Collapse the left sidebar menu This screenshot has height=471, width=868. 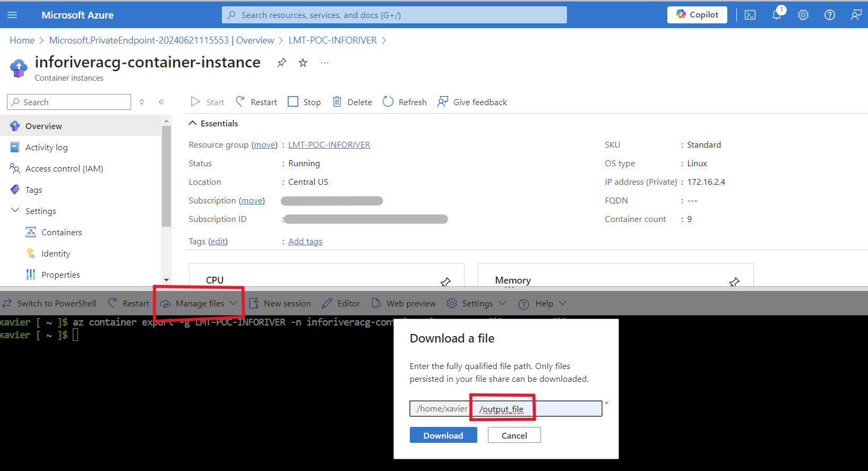point(161,102)
